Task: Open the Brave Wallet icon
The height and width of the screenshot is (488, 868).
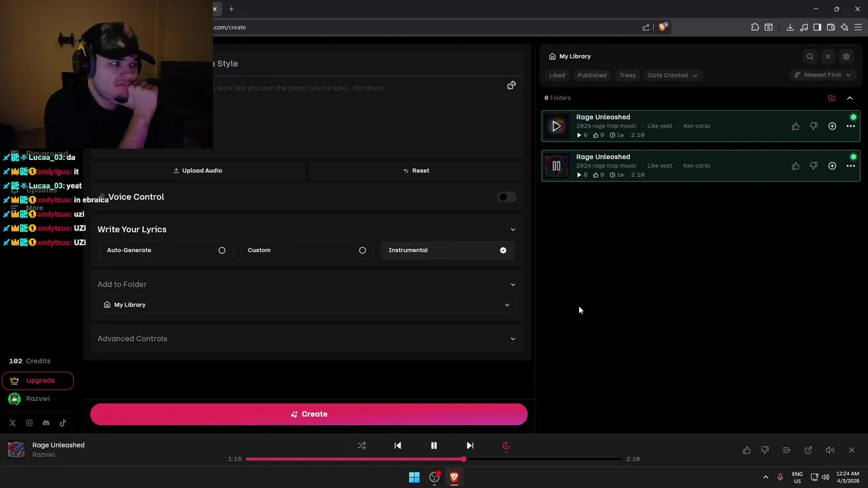Action: click(831, 27)
